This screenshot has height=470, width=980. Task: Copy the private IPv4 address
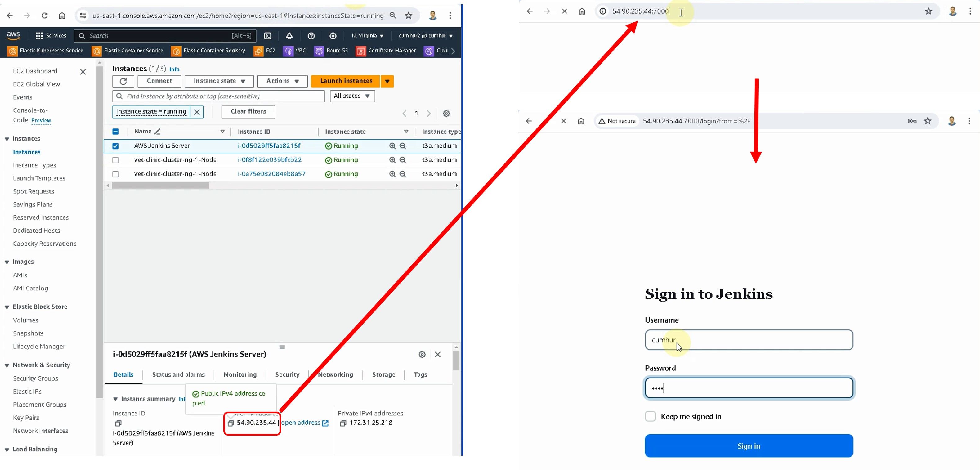point(343,423)
